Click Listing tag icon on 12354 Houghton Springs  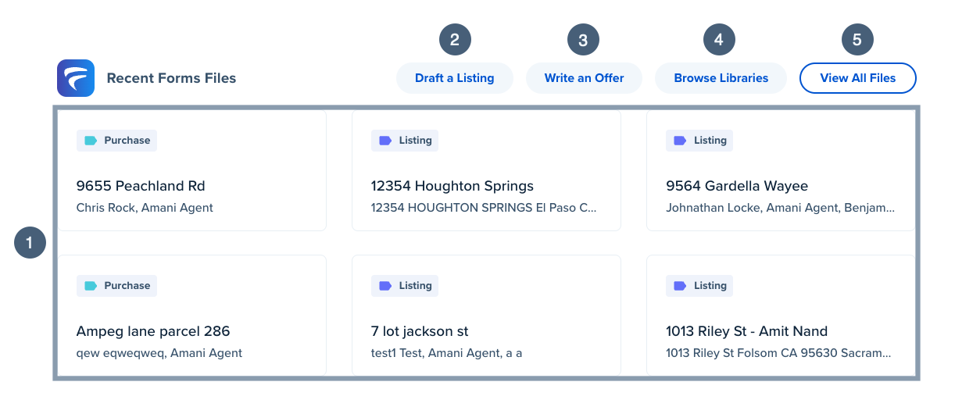pyautogui.click(x=385, y=141)
